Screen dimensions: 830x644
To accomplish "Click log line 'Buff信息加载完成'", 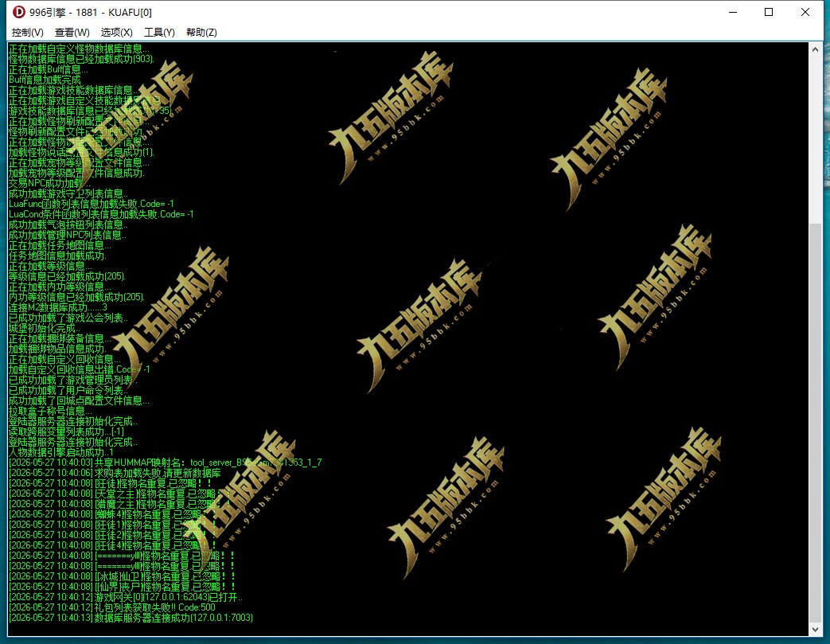I will click(x=45, y=80).
